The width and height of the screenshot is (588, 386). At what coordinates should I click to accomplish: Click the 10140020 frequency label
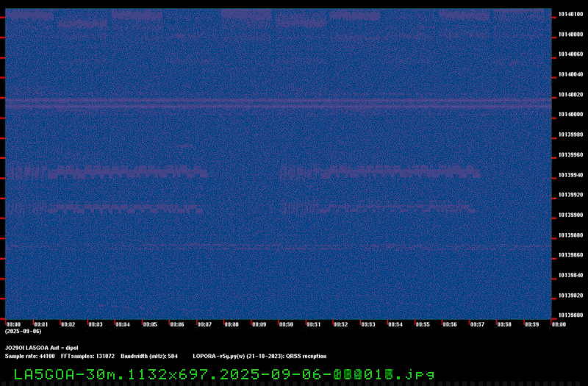coord(570,95)
